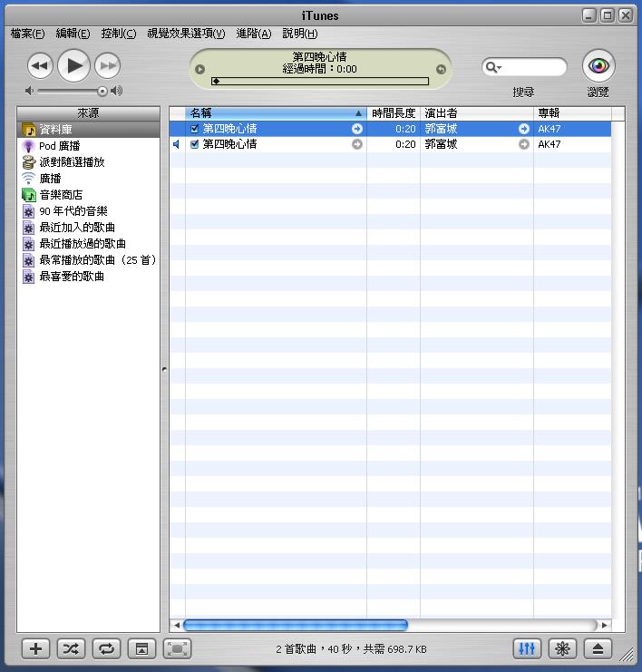
Task: Select 音樂商店 in the source list
Action: pyautogui.click(x=61, y=195)
